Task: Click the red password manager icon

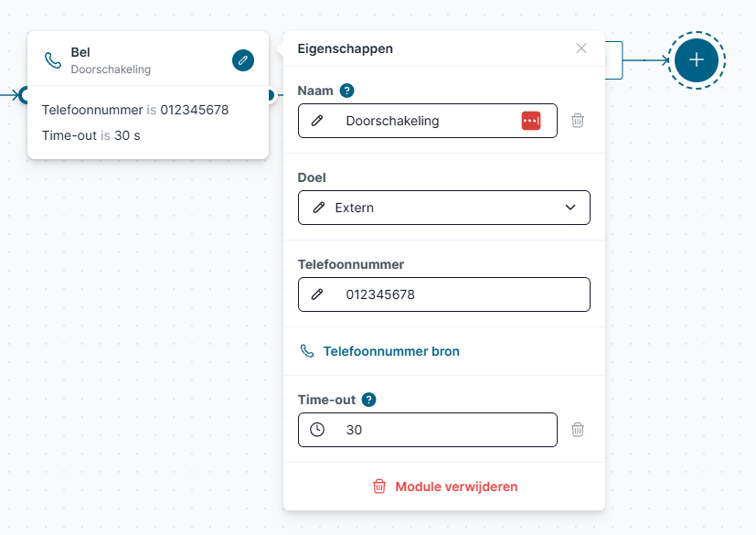Action: [531, 121]
